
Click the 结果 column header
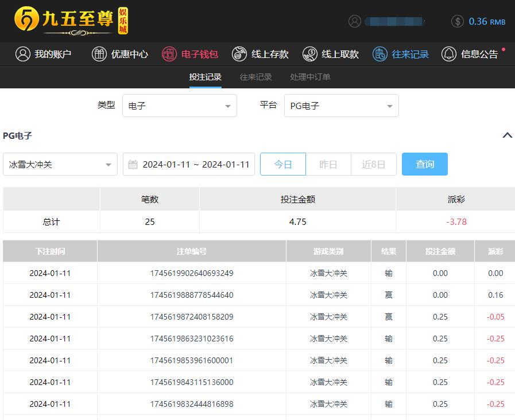389,251
